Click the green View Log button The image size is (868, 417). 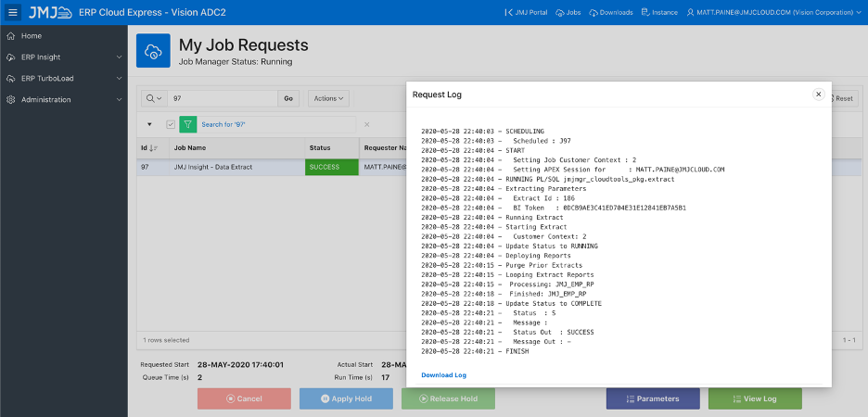755,398
